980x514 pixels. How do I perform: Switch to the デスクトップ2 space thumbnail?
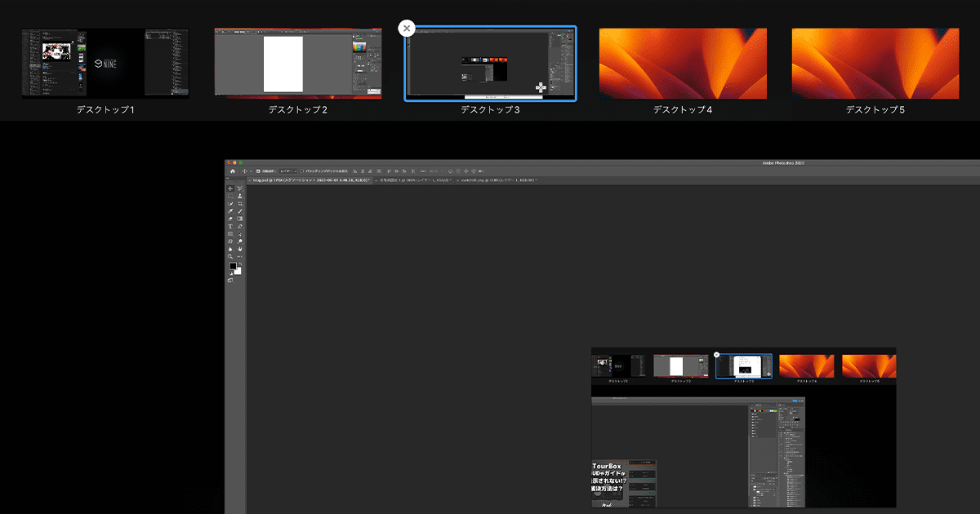pos(298,64)
